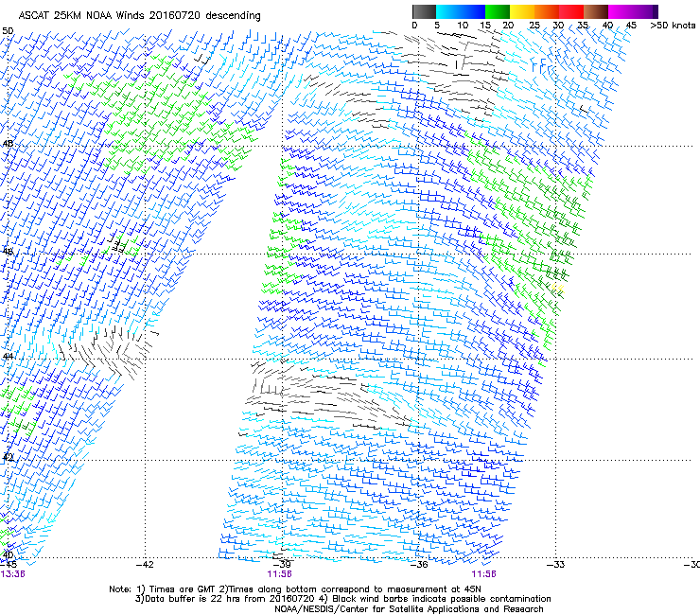Click the cyan 5-10 knots legend swatch
Screen dimensions: 700x615
[x=448, y=11]
